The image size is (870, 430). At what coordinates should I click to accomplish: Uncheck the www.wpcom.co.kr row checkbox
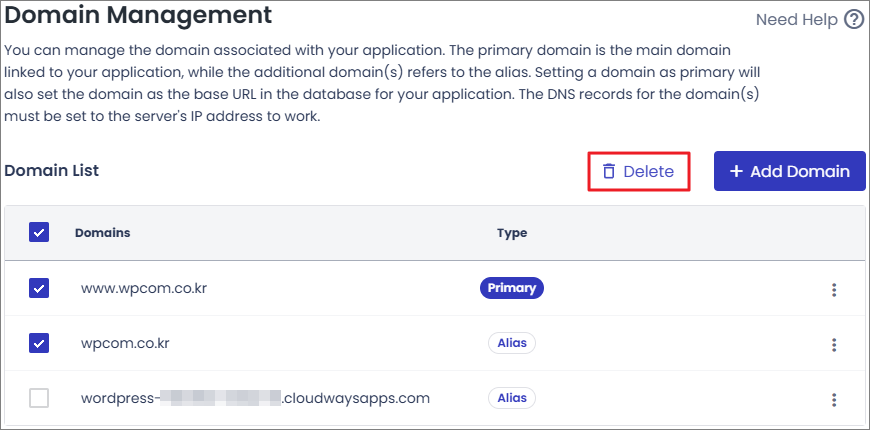click(x=39, y=288)
